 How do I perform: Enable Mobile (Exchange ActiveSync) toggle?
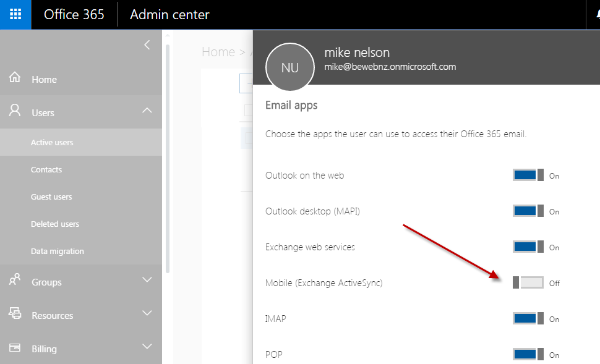point(528,282)
